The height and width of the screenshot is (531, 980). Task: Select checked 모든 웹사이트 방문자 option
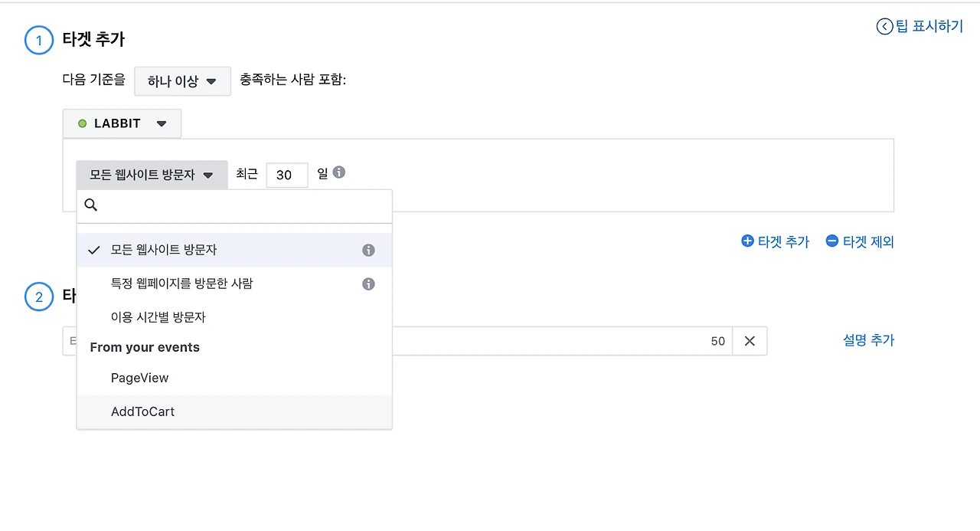pos(163,250)
